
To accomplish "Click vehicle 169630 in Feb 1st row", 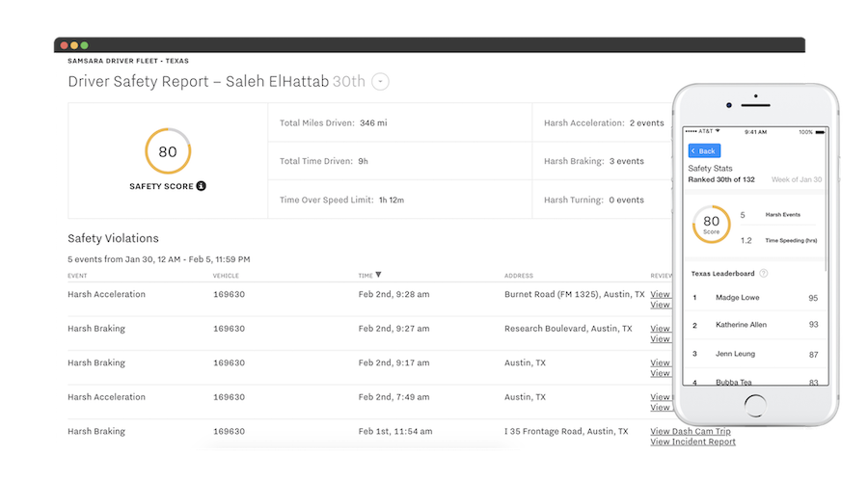I will pyautogui.click(x=230, y=432).
